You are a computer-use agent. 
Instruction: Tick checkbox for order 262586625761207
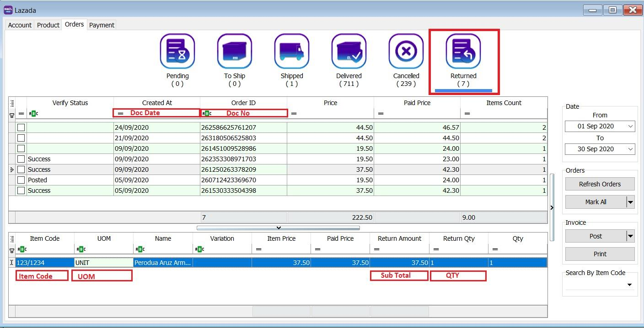21,127
